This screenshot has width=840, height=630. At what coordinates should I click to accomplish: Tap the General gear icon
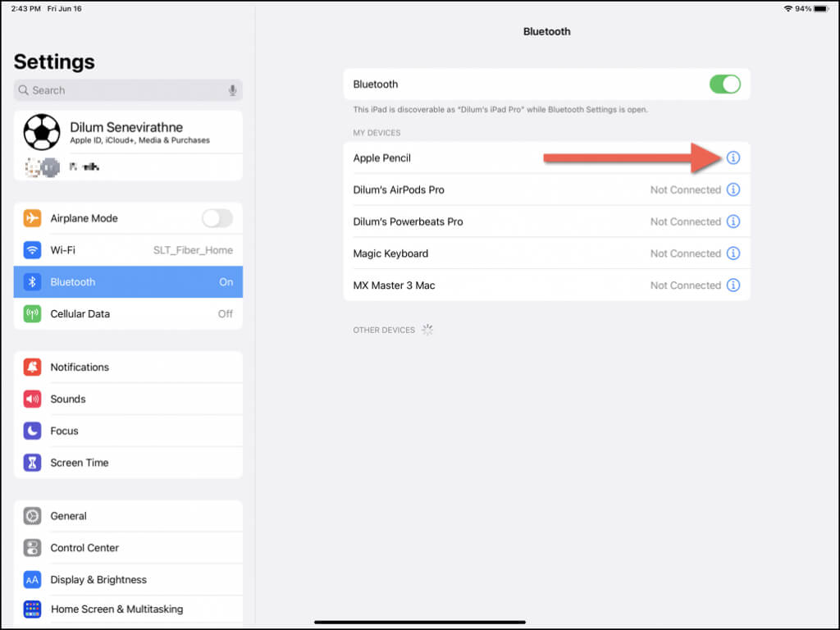click(x=32, y=516)
